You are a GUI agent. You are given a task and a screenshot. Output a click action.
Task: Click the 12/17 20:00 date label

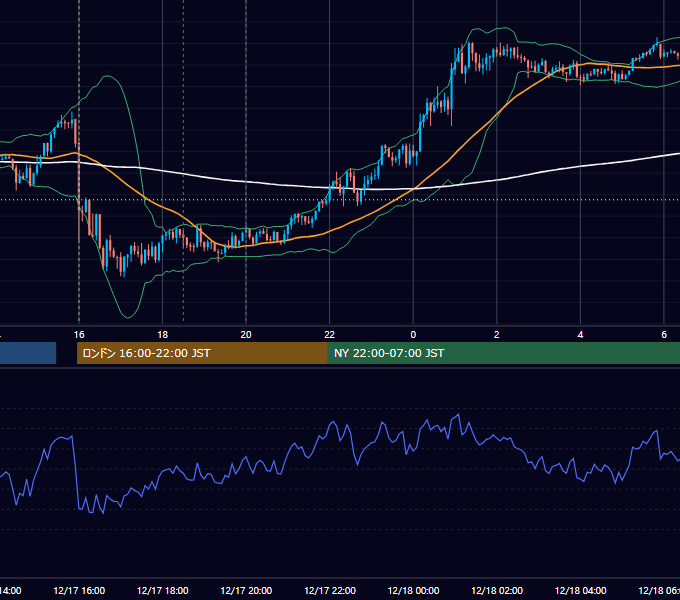pos(246,591)
